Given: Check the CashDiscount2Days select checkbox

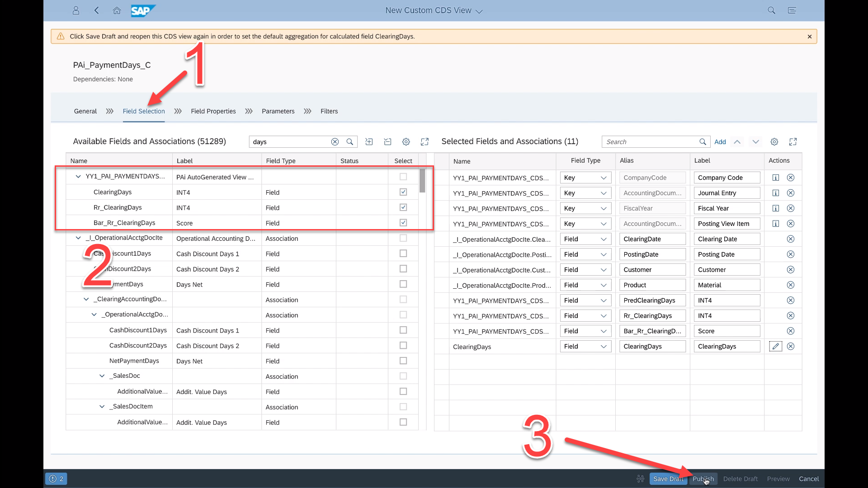Looking at the screenshot, I should click(403, 346).
